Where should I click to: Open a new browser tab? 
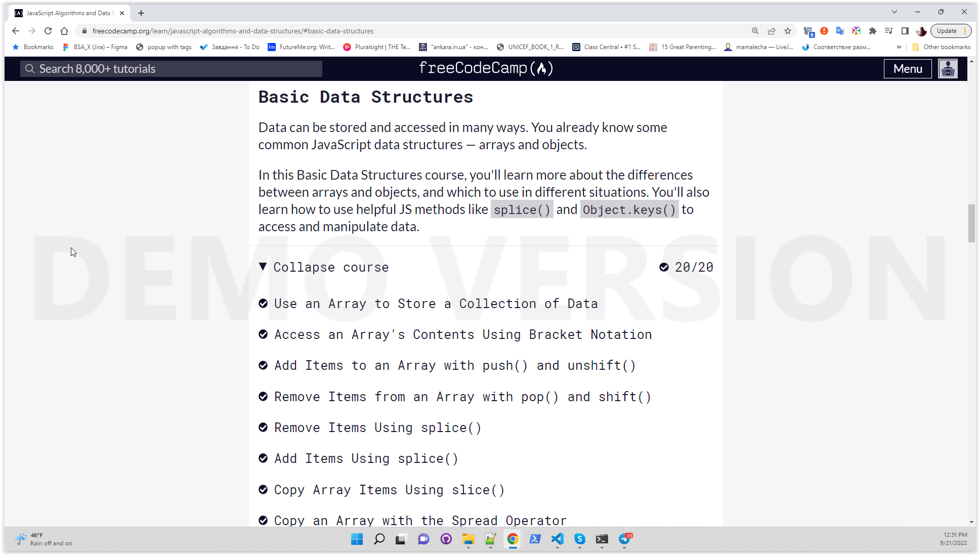pos(141,13)
